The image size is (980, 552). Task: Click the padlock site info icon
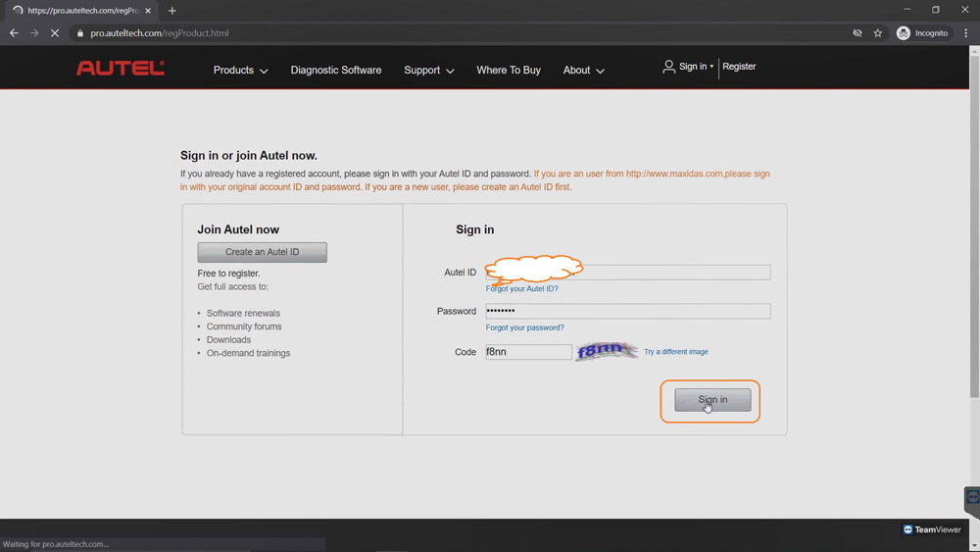pyautogui.click(x=80, y=33)
